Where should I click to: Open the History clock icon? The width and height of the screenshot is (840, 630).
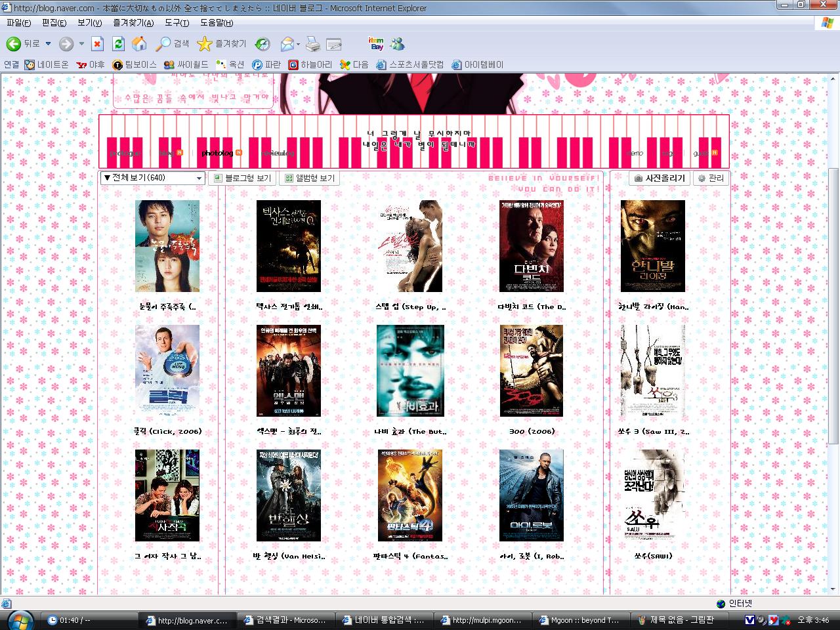(262, 44)
